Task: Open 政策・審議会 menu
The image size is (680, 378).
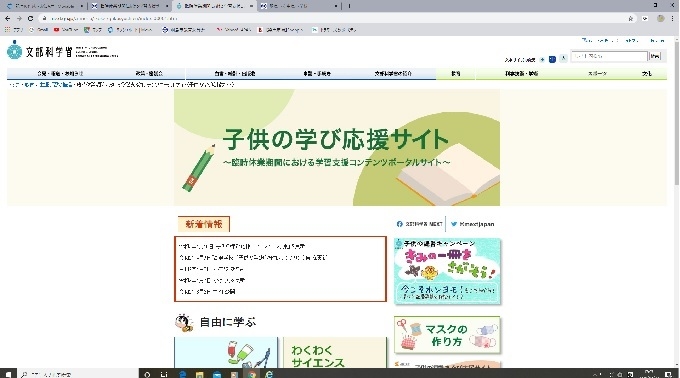Action: point(149,74)
